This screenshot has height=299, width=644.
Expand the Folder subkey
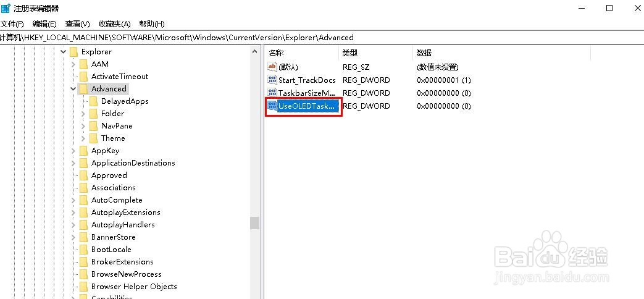(83, 113)
